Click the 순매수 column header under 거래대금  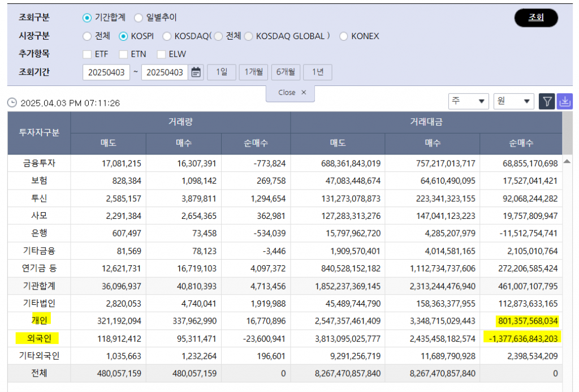[521, 144]
